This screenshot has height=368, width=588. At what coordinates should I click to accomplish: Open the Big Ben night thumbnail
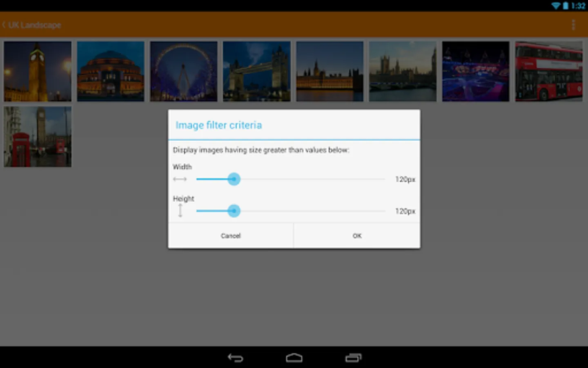[x=38, y=72]
